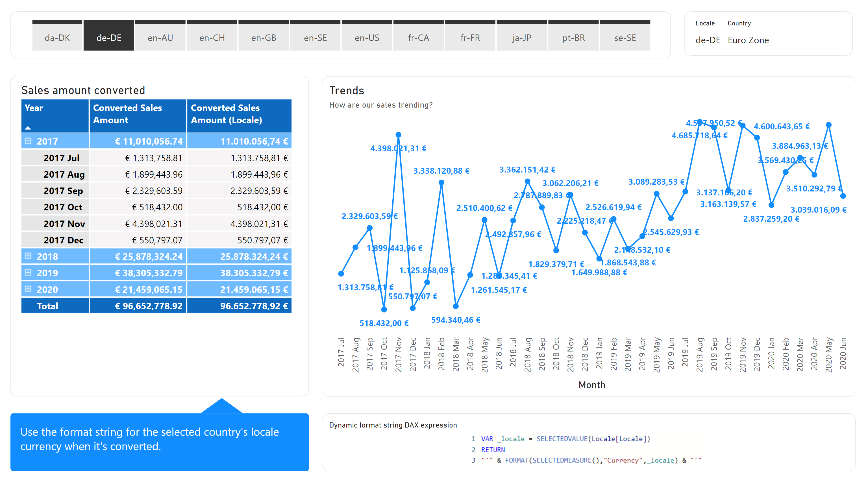Select the en-CH locale slicer button
Image resolution: width=868 pixels, height=484 pixels.
(x=212, y=36)
